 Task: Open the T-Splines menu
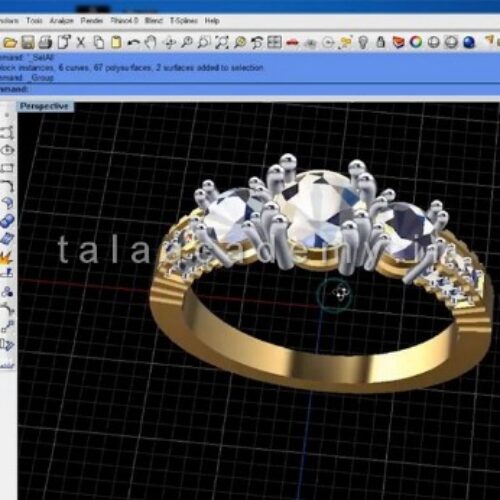[184, 21]
